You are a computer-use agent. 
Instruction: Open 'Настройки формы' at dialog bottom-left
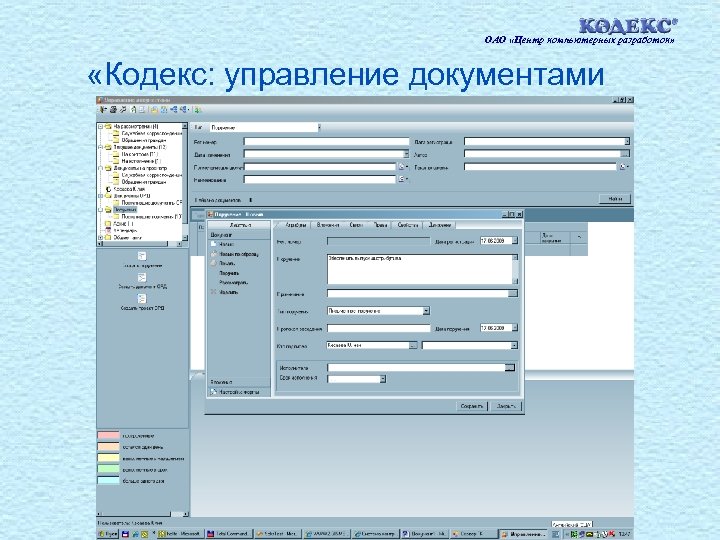(235, 392)
